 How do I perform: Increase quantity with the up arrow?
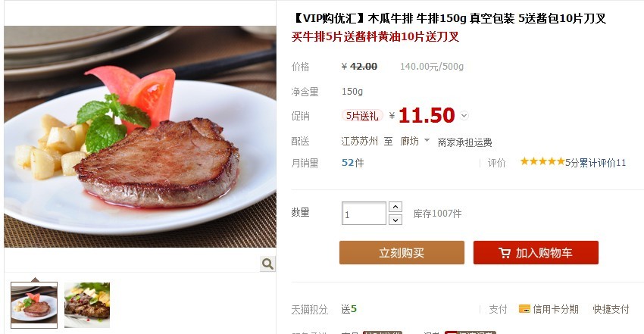click(395, 207)
